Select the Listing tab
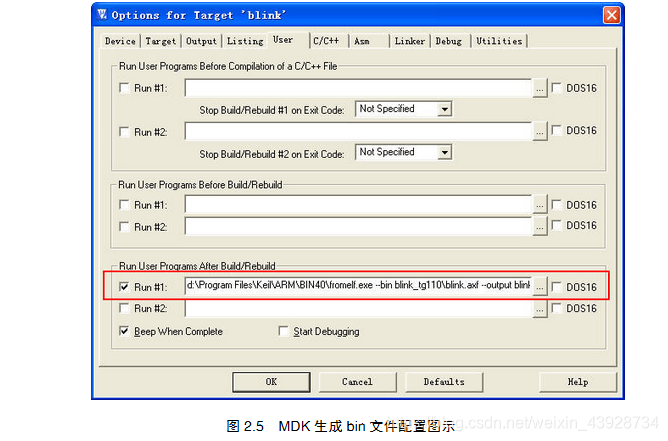 click(x=245, y=41)
